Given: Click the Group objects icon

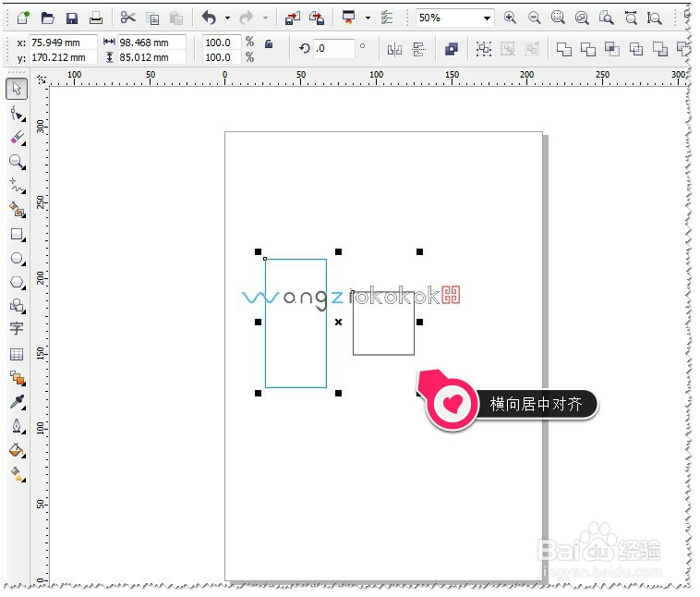Looking at the screenshot, I should tap(484, 49).
